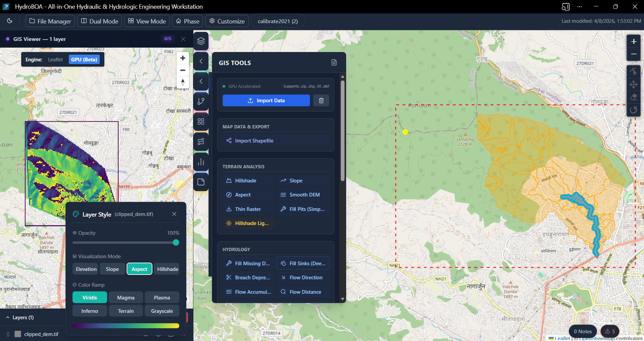This screenshot has height=341, width=644.
Task: Click the Import Data button
Action: pos(266,101)
